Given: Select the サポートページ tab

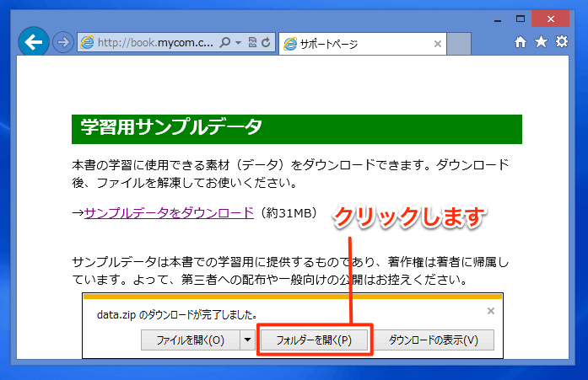Looking at the screenshot, I should [362, 44].
